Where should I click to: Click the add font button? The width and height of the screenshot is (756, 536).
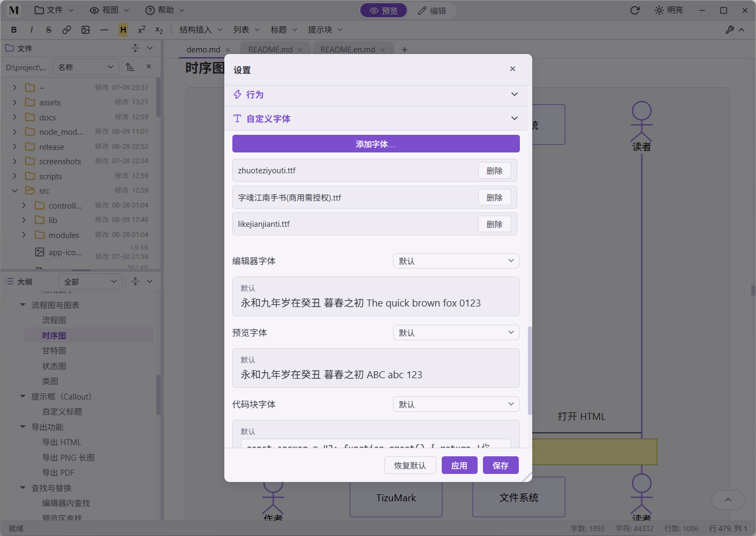pos(376,144)
